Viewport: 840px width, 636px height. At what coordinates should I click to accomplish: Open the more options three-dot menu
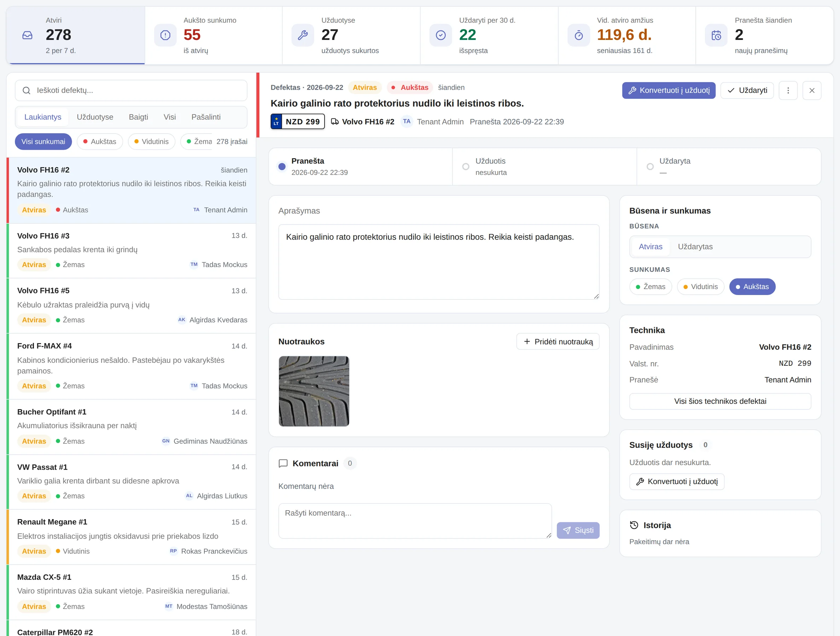coord(788,90)
